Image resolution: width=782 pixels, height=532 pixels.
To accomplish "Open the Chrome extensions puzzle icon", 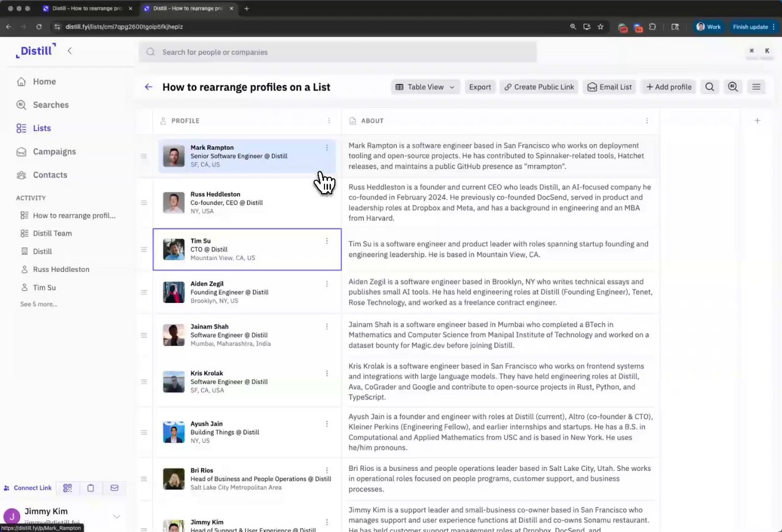I will [652, 27].
